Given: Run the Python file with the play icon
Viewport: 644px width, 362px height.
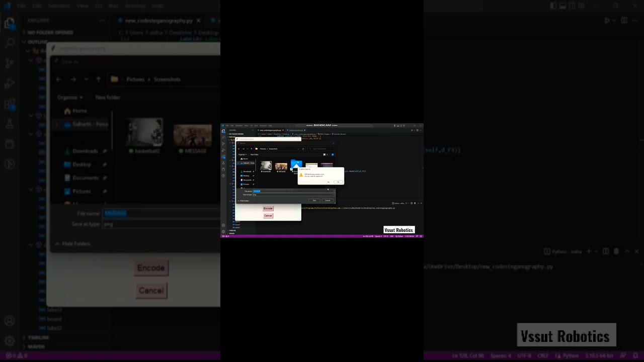Looking at the screenshot, I should click(412, 130).
